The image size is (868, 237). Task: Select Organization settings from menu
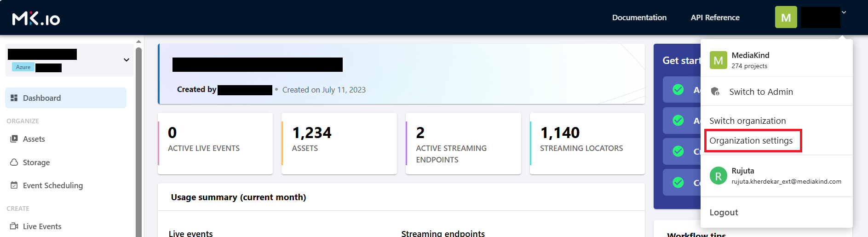click(751, 141)
